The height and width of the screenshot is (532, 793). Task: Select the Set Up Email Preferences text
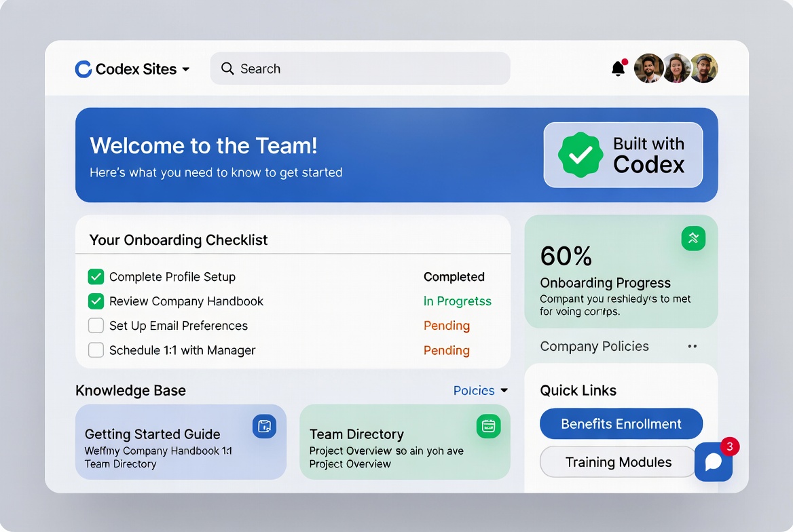coord(179,326)
